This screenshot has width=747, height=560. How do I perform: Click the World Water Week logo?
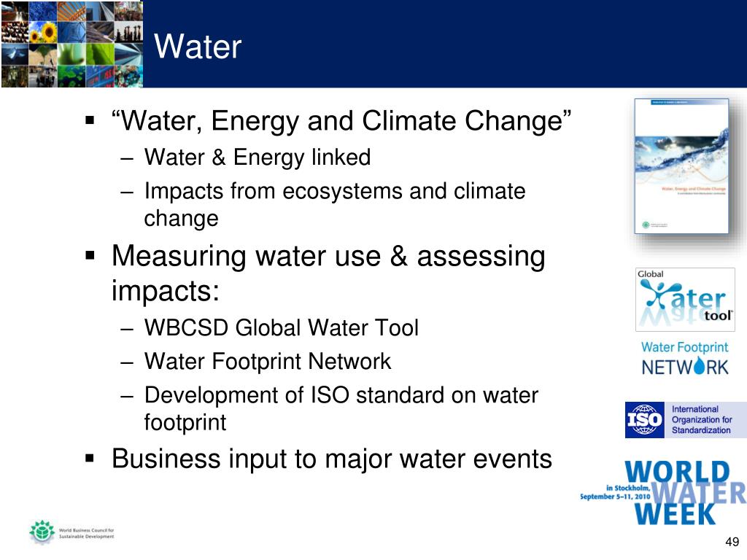[x=663, y=494]
